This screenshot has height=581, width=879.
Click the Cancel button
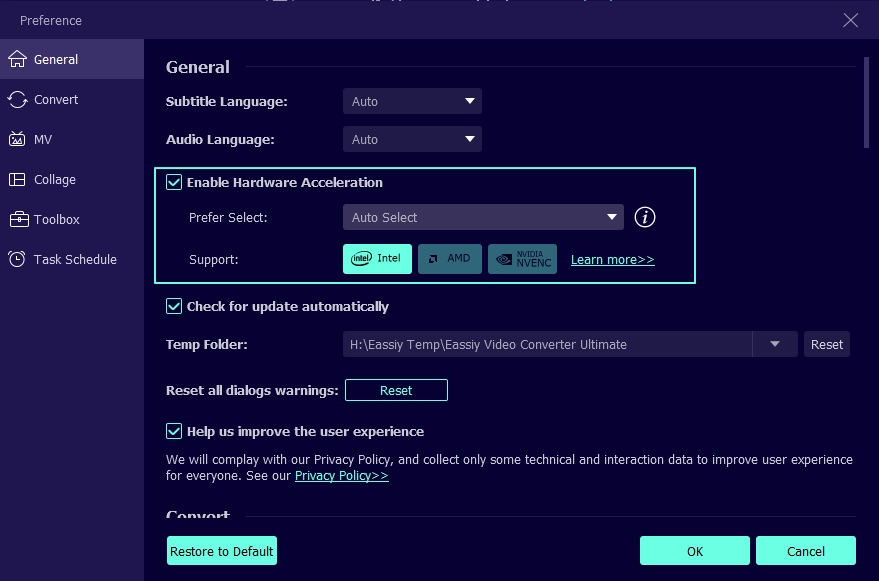806,551
